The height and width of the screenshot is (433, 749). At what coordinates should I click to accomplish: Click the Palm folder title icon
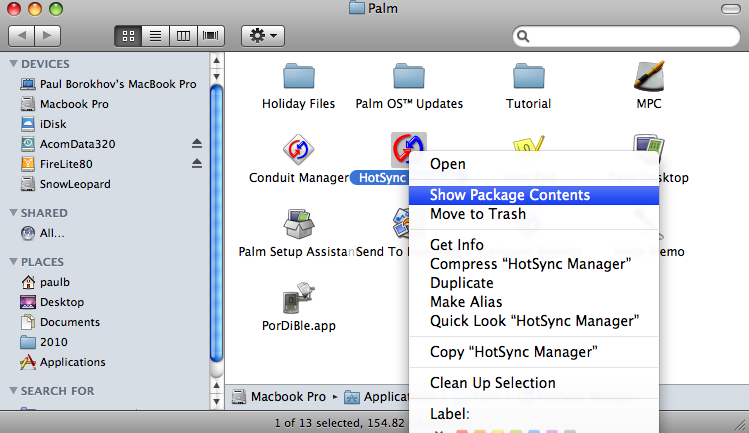click(356, 8)
